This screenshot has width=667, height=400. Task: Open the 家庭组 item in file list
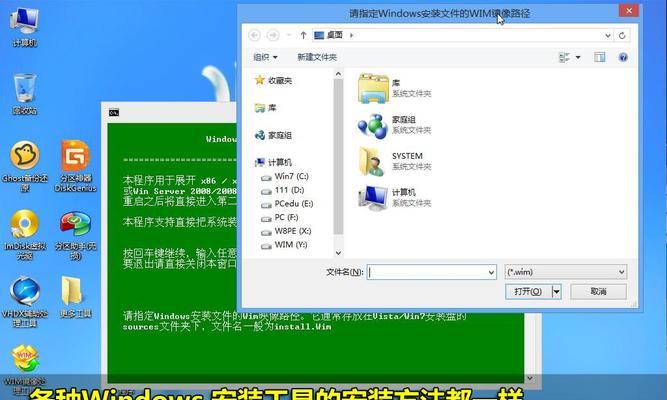tap(395, 125)
